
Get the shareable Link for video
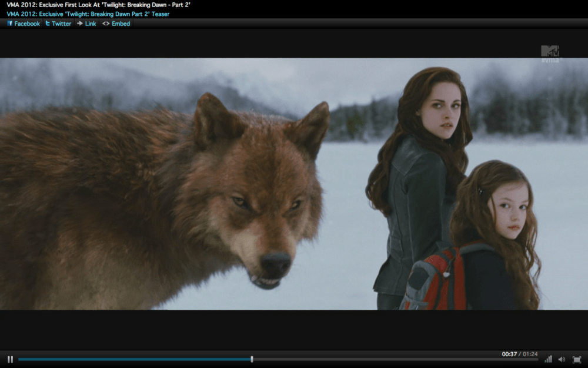tap(90, 24)
